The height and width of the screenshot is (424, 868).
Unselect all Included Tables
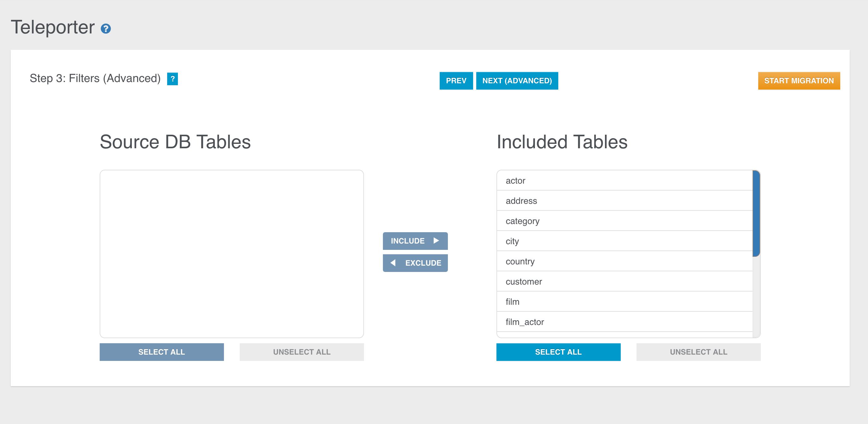(x=698, y=352)
